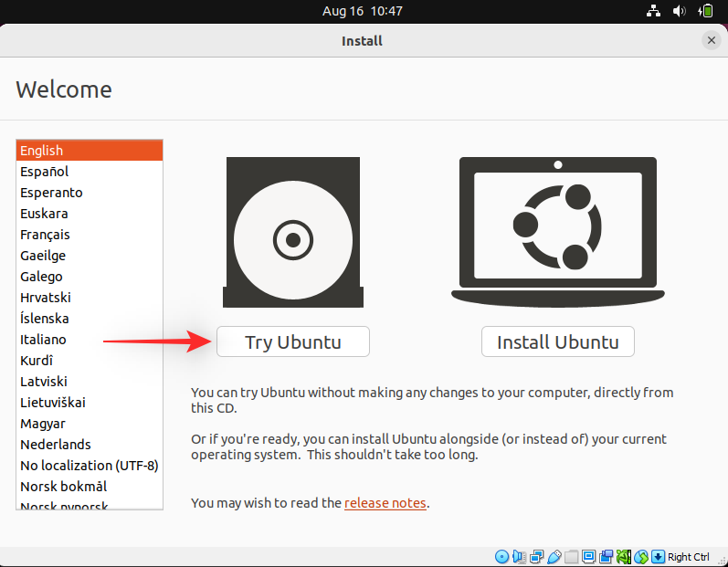Choose Kurdî language entry
Viewport: 728px width, 567px height.
90,361
